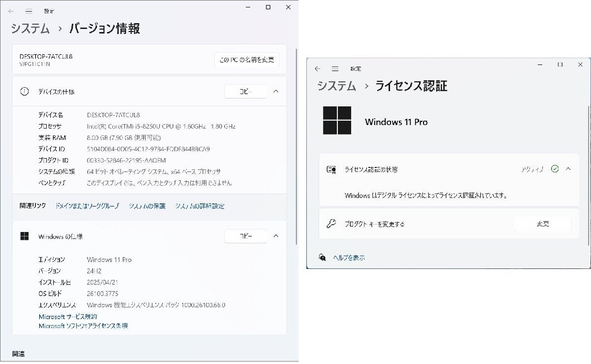The width and height of the screenshot is (591, 364).
Task: Click the hamburger menu in the activation window
Action: coord(335,68)
